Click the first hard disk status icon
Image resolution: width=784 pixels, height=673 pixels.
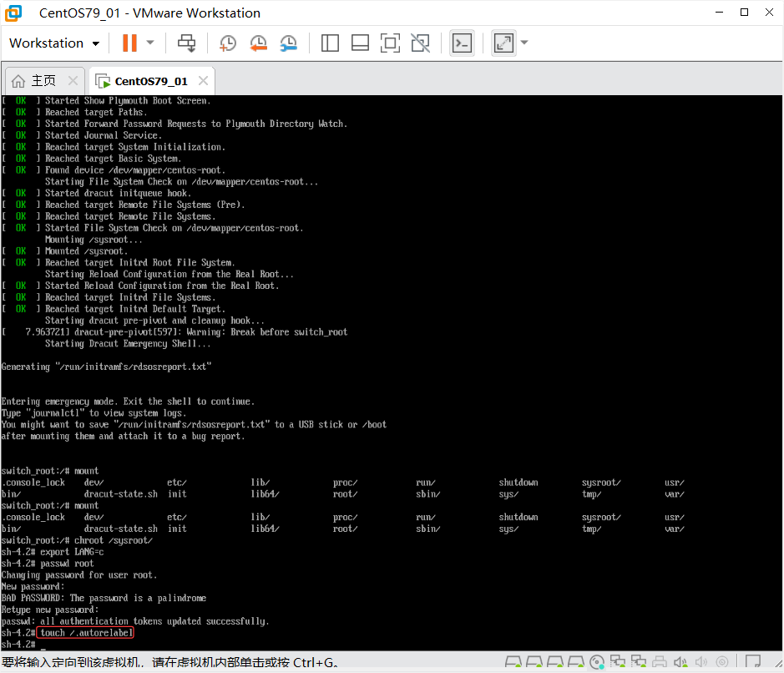tap(513, 662)
